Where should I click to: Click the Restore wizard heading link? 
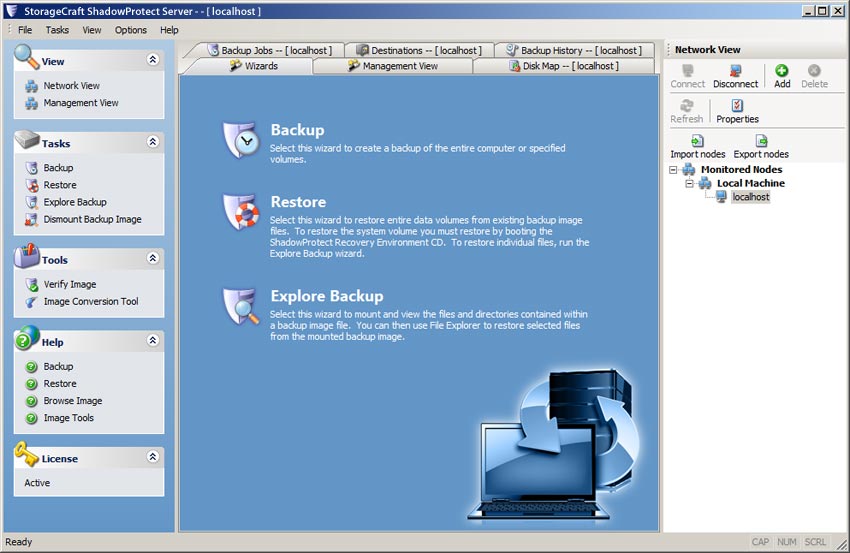coord(298,202)
